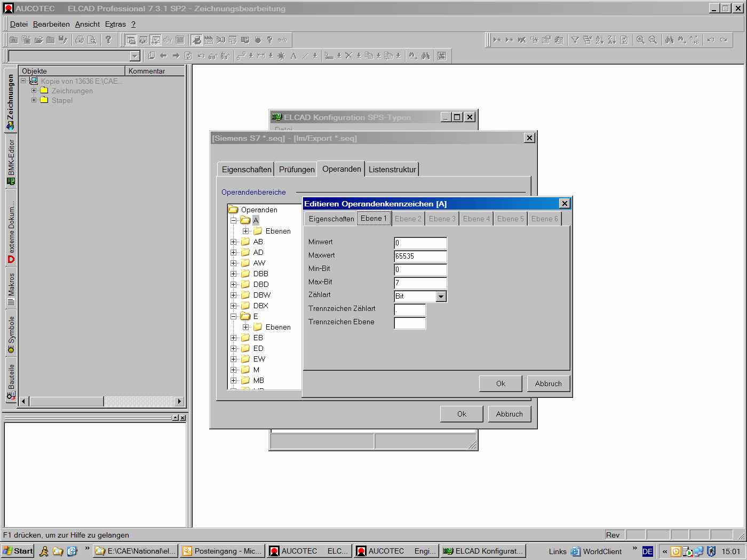Select the diagonal line tool icon
747x560 pixels.
pyautogui.click(x=305, y=56)
